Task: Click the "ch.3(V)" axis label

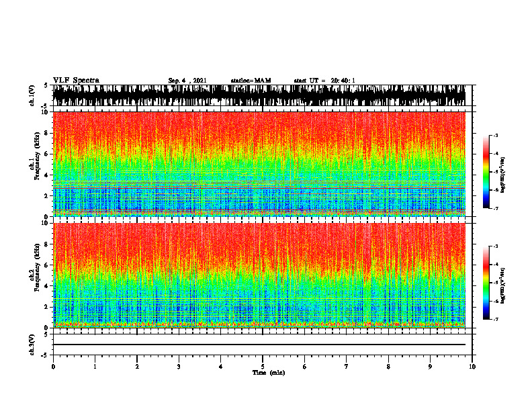Action: (x=32, y=345)
